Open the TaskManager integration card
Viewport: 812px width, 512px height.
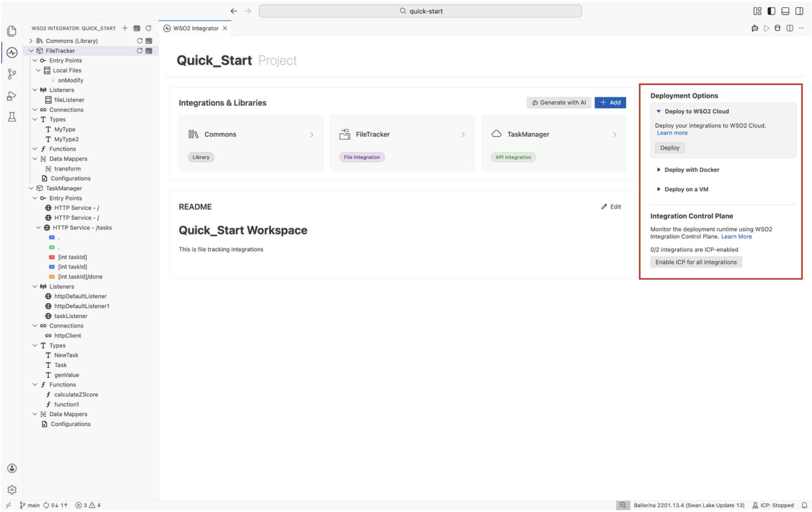pyautogui.click(x=554, y=143)
